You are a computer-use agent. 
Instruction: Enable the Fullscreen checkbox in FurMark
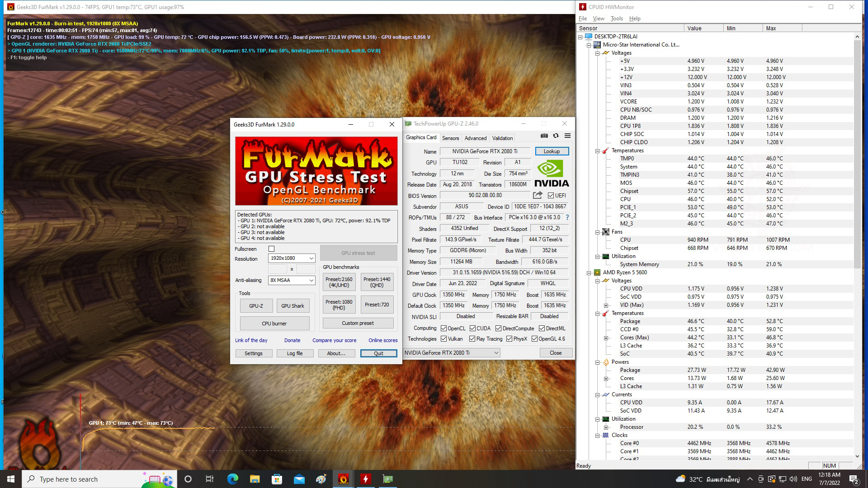point(272,249)
